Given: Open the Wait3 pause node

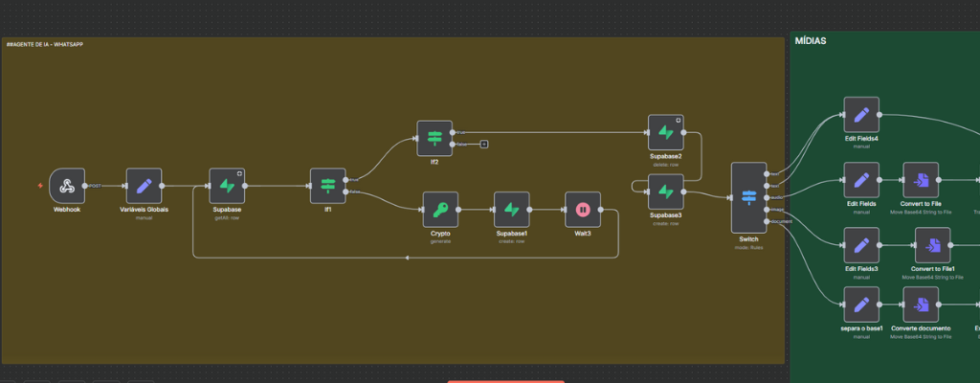Looking at the screenshot, I should point(582,210).
